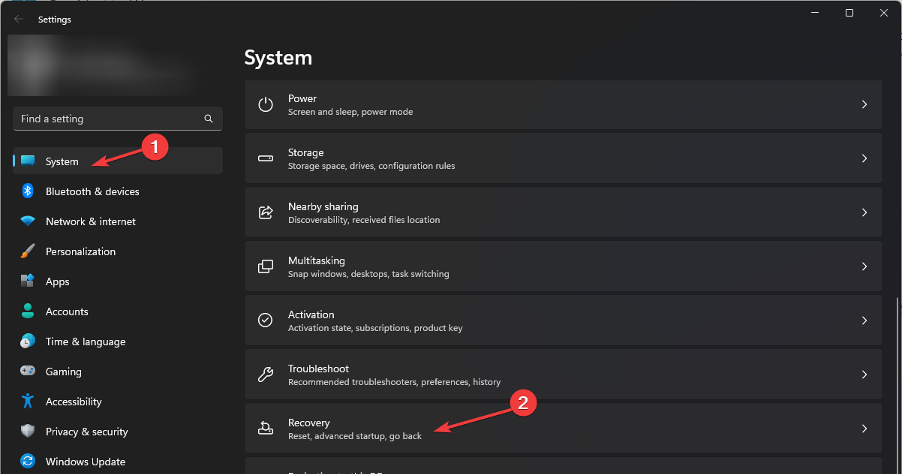Viewport: 902px width, 474px height.
Task: Click the Power icon in System list
Action: pyautogui.click(x=265, y=105)
